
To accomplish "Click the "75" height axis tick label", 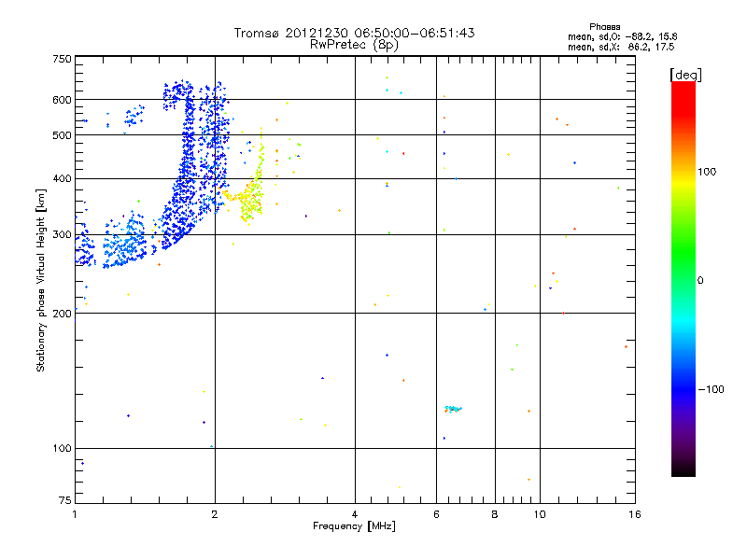I will click(65, 500).
